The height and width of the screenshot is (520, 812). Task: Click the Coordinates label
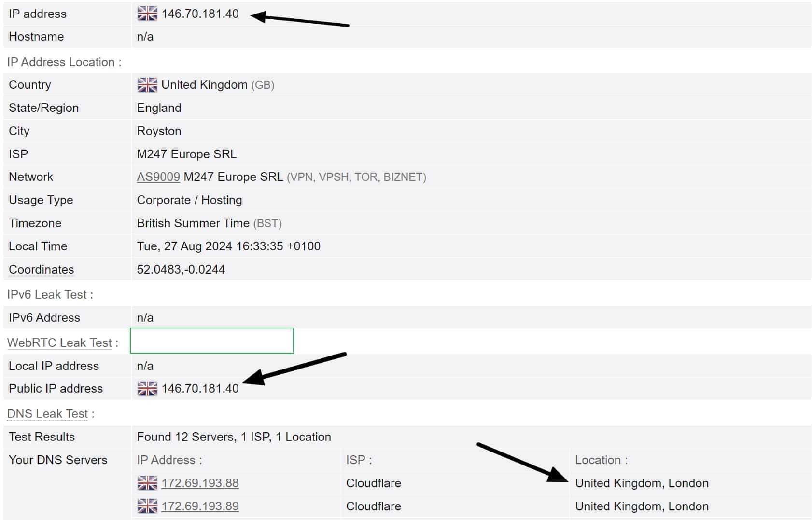point(42,270)
